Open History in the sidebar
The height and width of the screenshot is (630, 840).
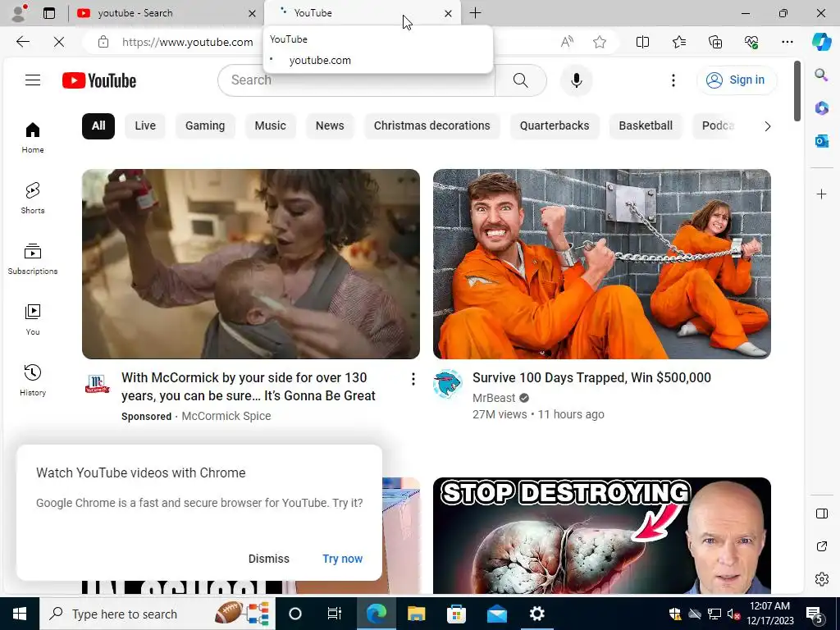click(x=33, y=381)
